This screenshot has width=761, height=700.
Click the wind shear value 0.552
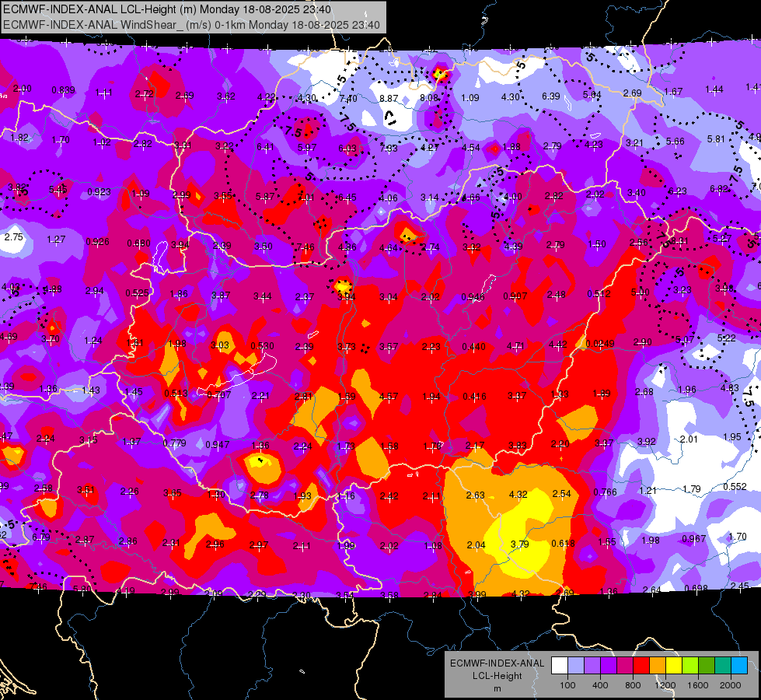click(x=735, y=487)
